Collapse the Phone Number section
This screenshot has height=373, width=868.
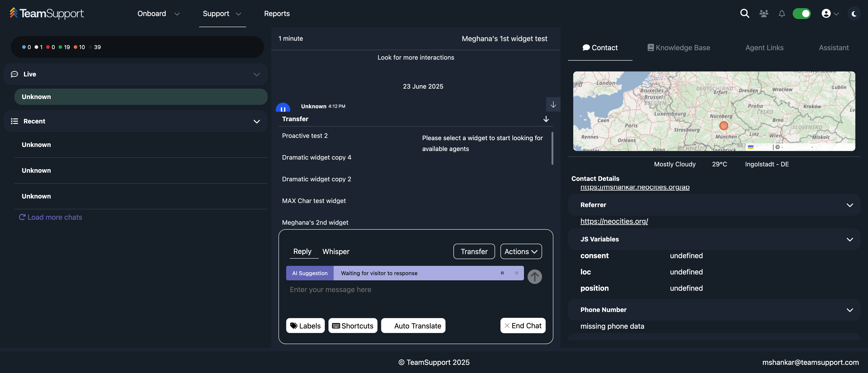pyautogui.click(x=849, y=310)
